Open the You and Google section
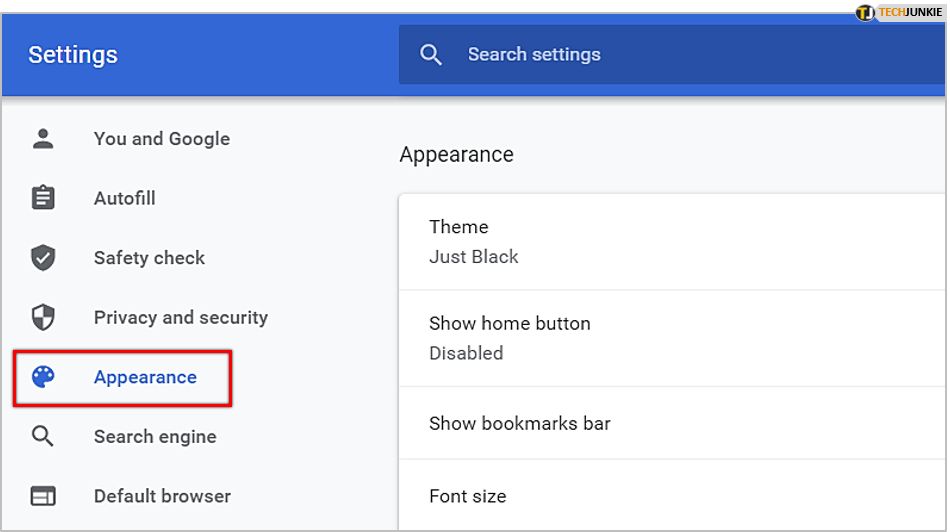The image size is (950, 532). point(162,139)
